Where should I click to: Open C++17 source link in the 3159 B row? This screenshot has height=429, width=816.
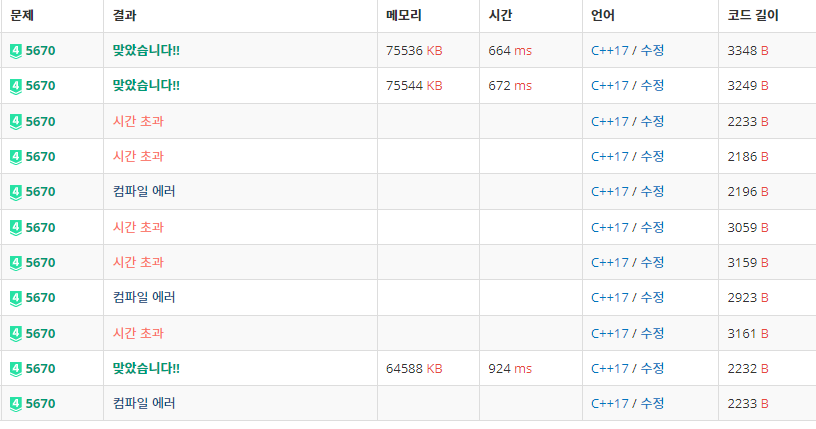coord(609,262)
